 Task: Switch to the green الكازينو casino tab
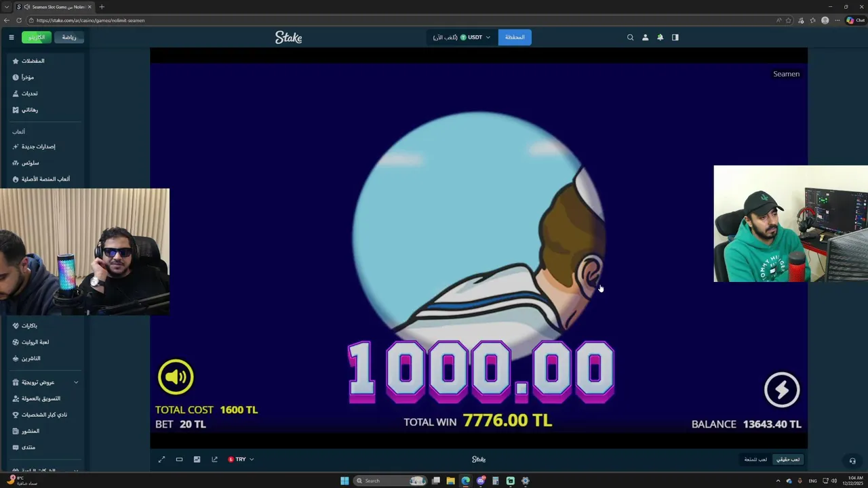tap(37, 37)
